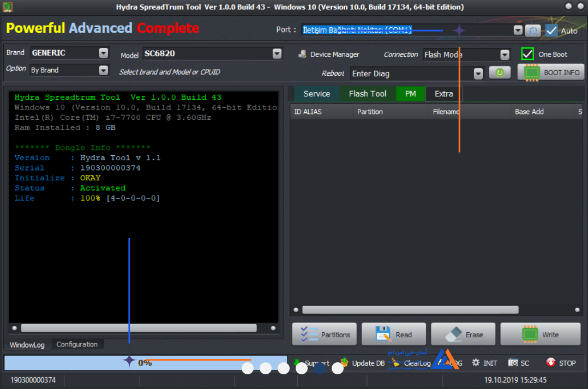Image resolution: width=588 pixels, height=389 pixels.
Task: Click the "Select brand and Model or CPUID" hint
Action: (x=170, y=72)
